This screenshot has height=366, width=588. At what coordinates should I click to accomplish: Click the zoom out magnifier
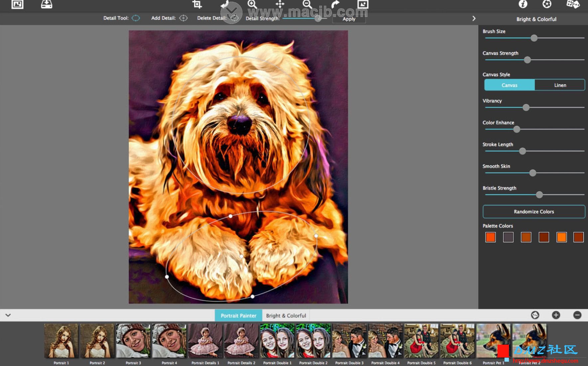tap(307, 4)
